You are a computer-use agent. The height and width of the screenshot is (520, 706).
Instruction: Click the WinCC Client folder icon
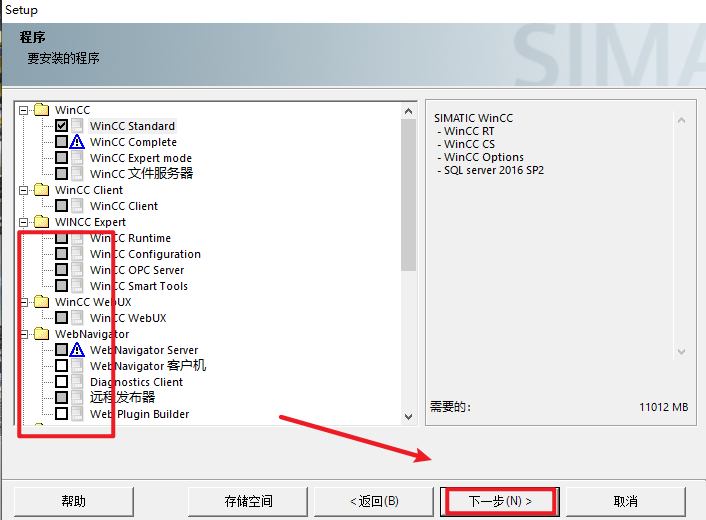click(41, 190)
